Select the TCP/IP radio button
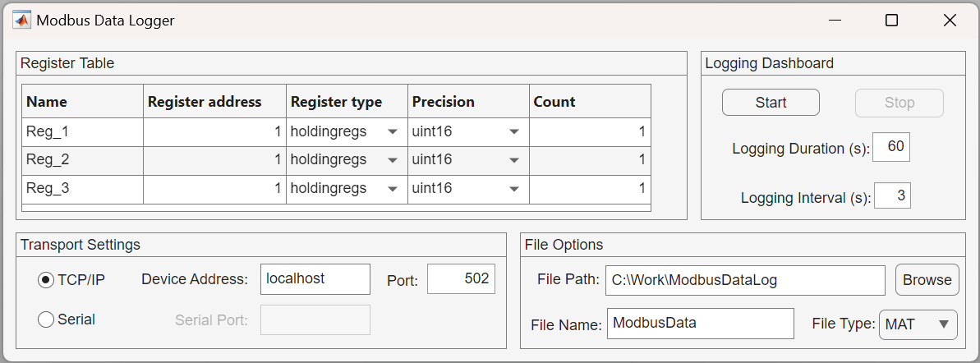 click(x=46, y=281)
